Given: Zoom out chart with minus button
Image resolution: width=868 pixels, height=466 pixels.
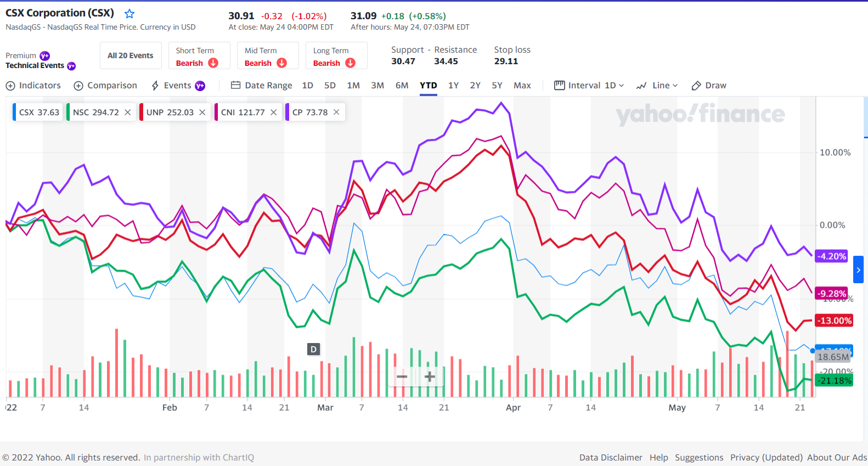Looking at the screenshot, I should point(402,377).
